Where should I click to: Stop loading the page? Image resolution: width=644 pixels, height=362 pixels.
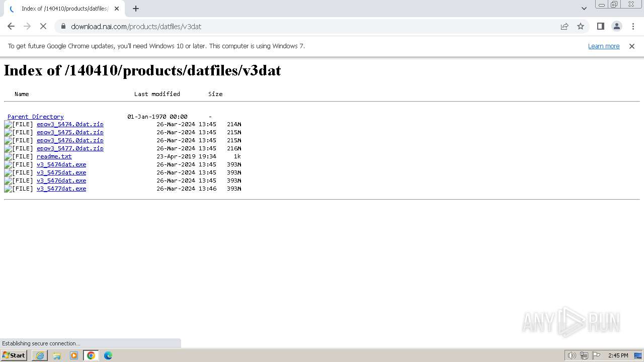pyautogui.click(x=43, y=26)
